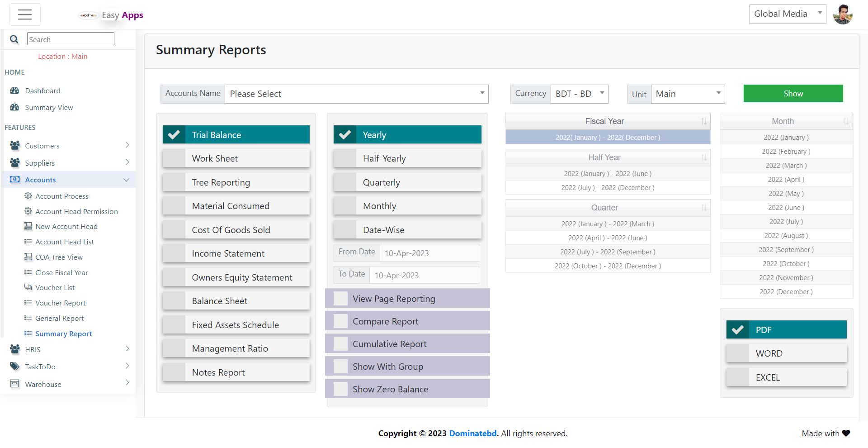Select the EXCEL export format
The width and height of the screenshot is (868, 448).
(786, 377)
